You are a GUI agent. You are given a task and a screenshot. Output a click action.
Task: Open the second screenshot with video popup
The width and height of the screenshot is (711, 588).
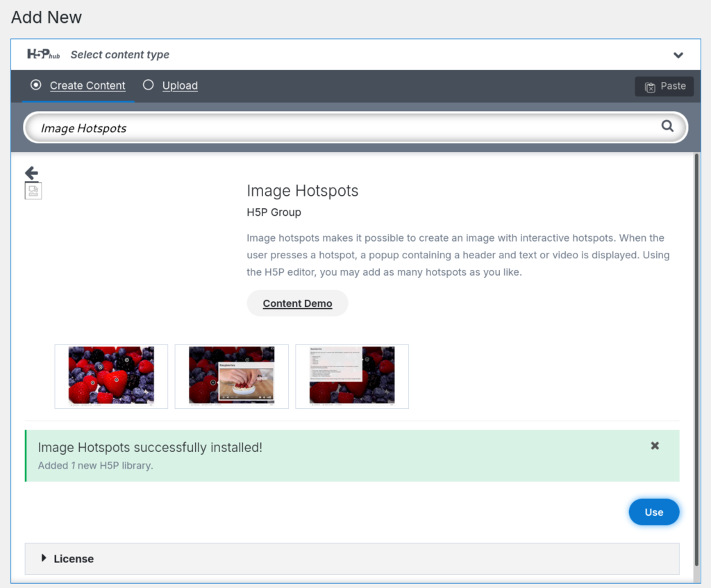231,376
